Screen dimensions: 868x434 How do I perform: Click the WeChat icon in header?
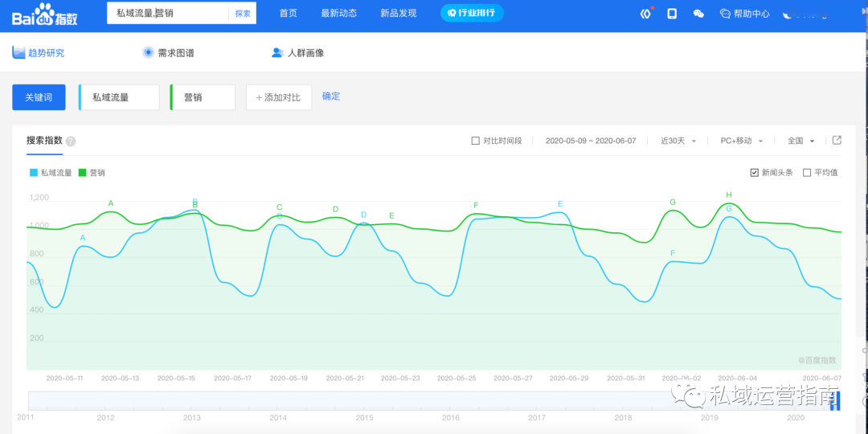click(x=698, y=14)
